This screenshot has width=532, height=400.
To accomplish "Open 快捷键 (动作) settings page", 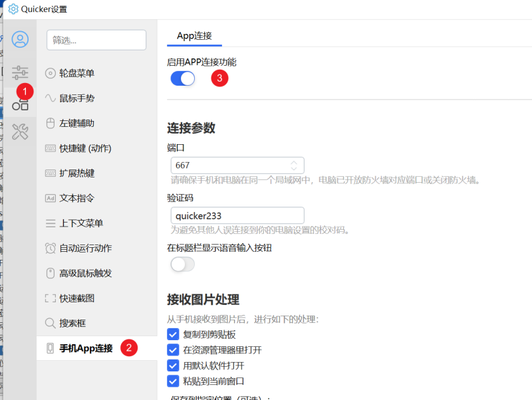I will click(96, 148).
